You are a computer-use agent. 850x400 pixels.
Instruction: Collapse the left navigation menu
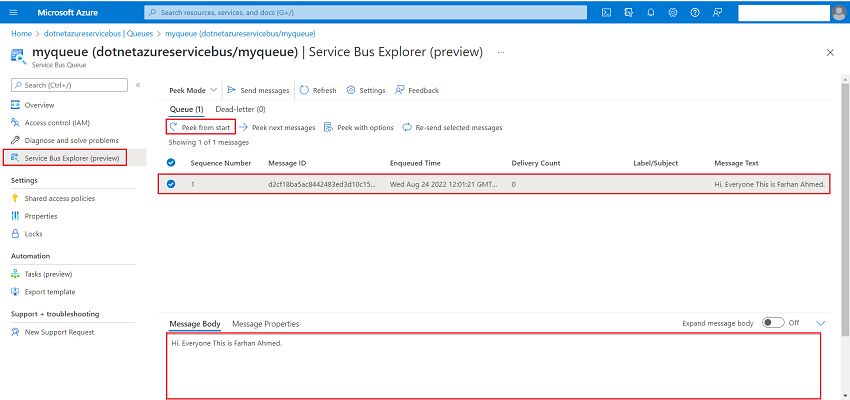coord(138,85)
